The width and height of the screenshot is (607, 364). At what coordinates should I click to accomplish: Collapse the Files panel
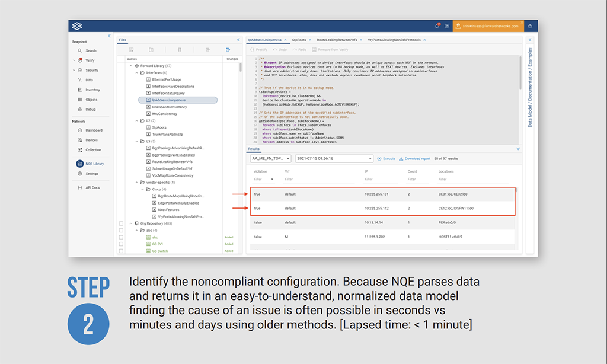[238, 40]
